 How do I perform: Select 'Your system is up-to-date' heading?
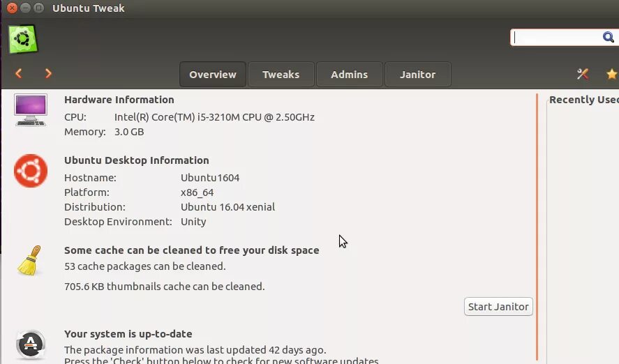128,334
